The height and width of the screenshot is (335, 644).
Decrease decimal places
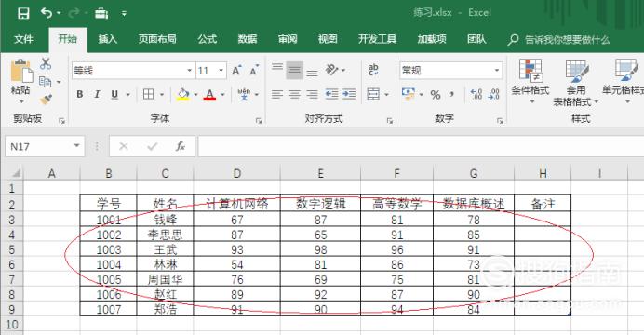coord(493,94)
